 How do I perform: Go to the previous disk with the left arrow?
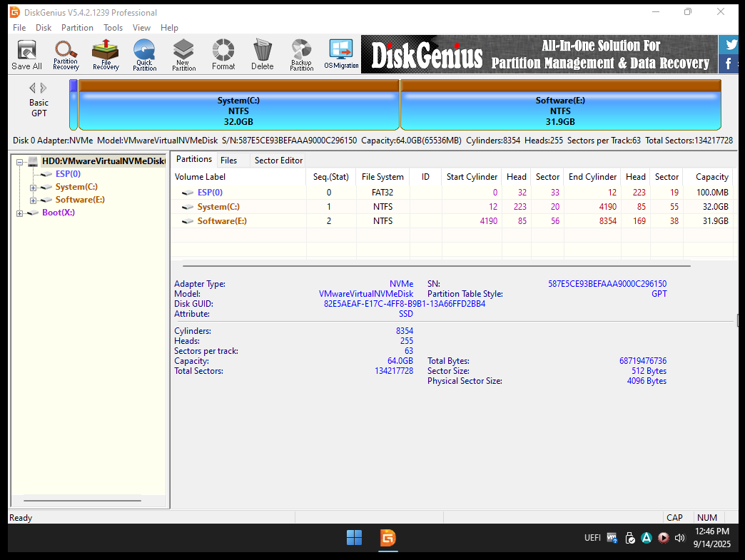(x=32, y=88)
